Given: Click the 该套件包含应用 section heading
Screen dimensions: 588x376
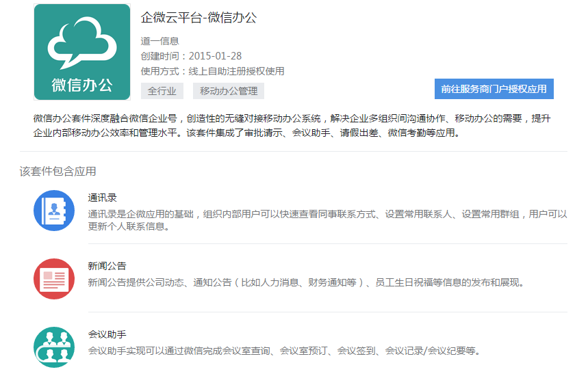Looking at the screenshot, I should click(57, 171).
